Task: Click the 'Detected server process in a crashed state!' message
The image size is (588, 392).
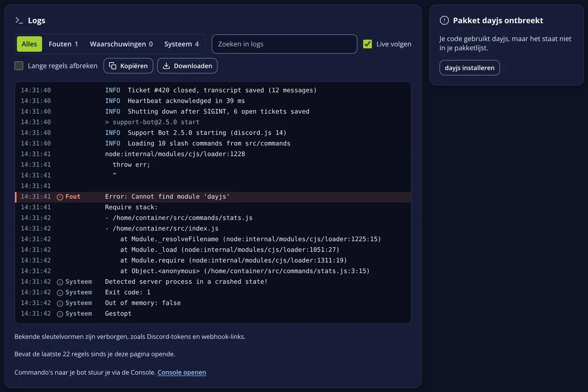Action: pos(186,282)
